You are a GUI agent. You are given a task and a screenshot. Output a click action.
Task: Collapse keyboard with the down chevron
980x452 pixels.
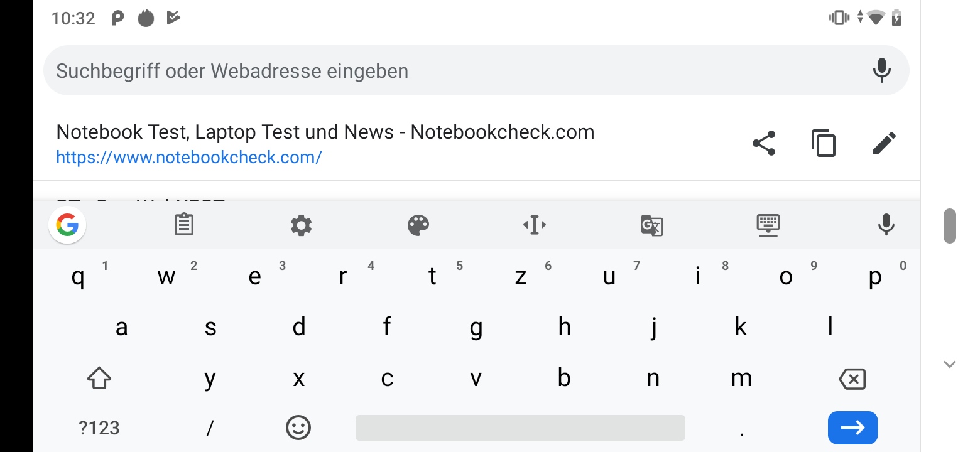(949, 364)
